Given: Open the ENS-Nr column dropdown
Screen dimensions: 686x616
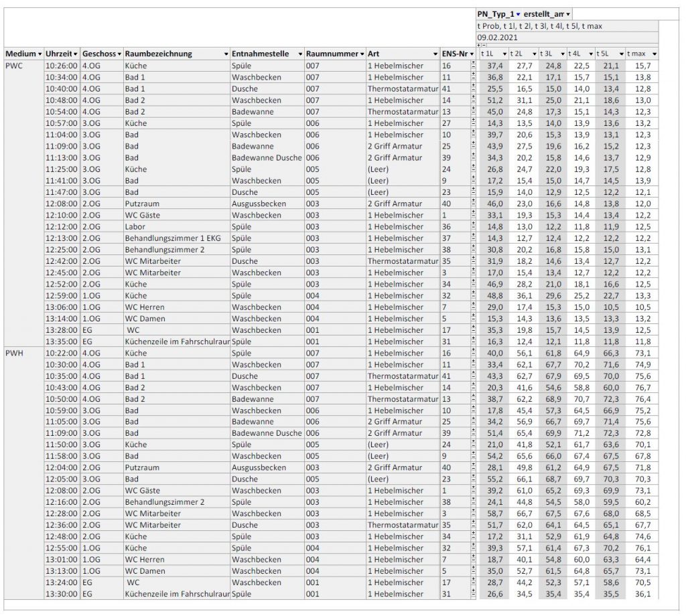Looking at the screenshot, I should click(x=472, y=54).
